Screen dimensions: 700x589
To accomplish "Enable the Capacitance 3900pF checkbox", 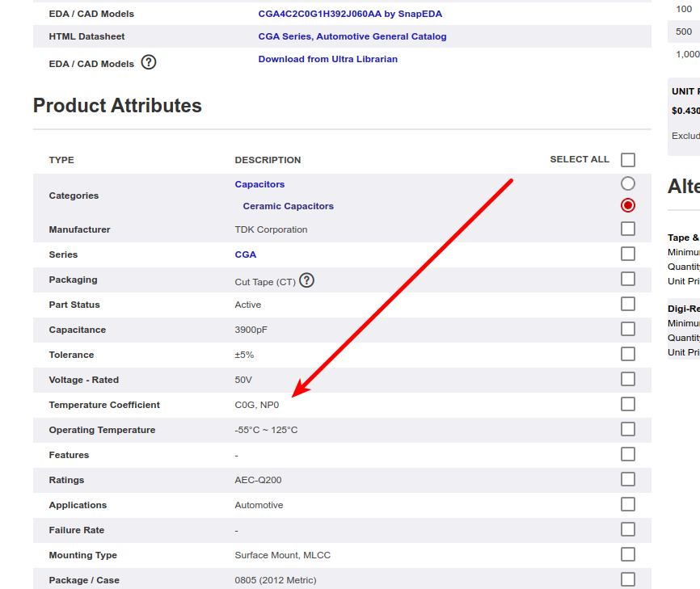I will (628, 329).
